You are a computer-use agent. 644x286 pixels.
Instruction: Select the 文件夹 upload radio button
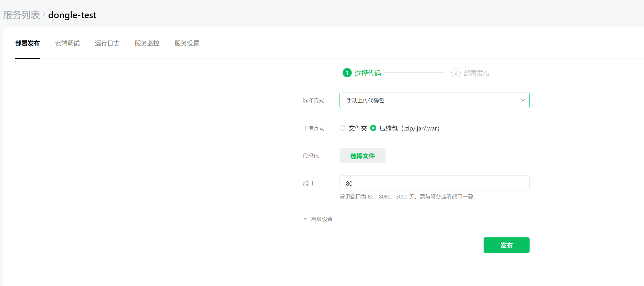pyautogui.click(x=343, y=128)
